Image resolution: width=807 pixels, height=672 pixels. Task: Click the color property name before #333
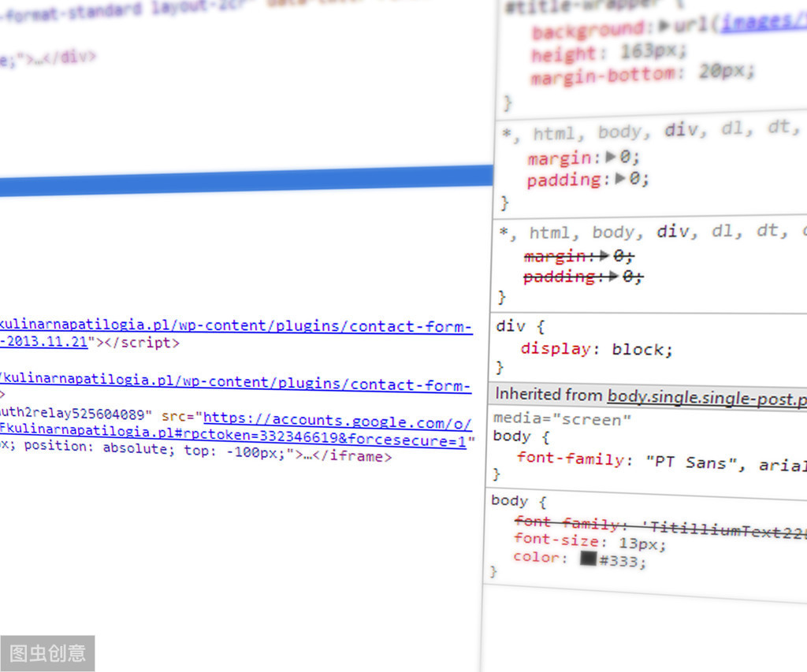tap(536, 556)
